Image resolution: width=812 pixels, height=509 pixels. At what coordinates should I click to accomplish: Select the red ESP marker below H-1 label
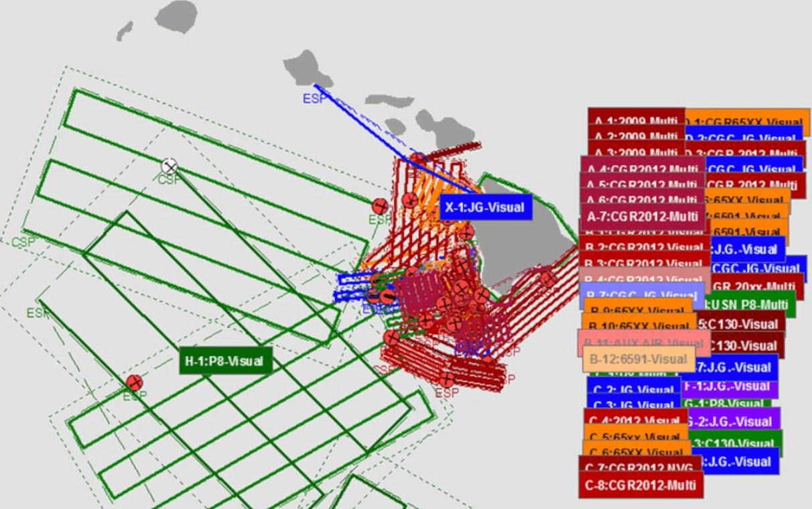[x=135, y=383]
